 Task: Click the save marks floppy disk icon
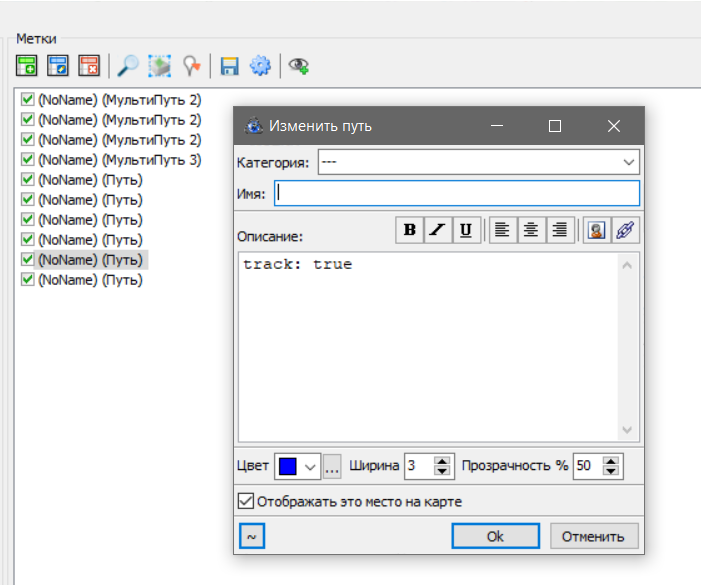[229, 66]
